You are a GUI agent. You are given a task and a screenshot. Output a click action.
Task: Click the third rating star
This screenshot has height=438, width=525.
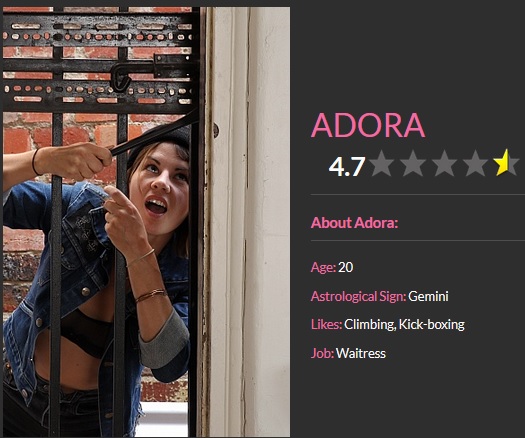point(444,163)
